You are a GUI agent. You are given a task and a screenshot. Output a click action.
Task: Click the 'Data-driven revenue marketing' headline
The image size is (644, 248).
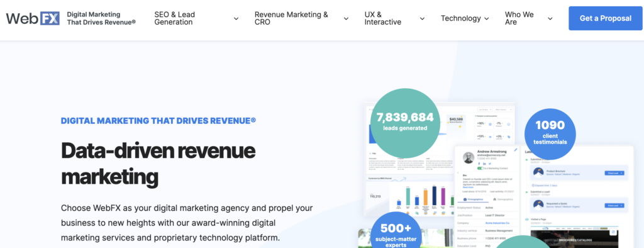coord(158,163)
